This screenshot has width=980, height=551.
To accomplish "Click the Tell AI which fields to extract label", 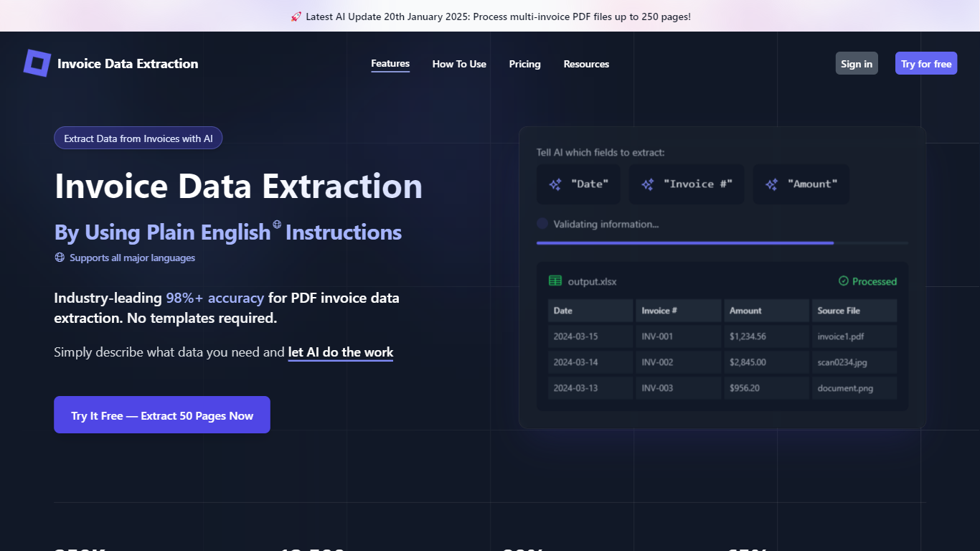I will tap(600, 152).
